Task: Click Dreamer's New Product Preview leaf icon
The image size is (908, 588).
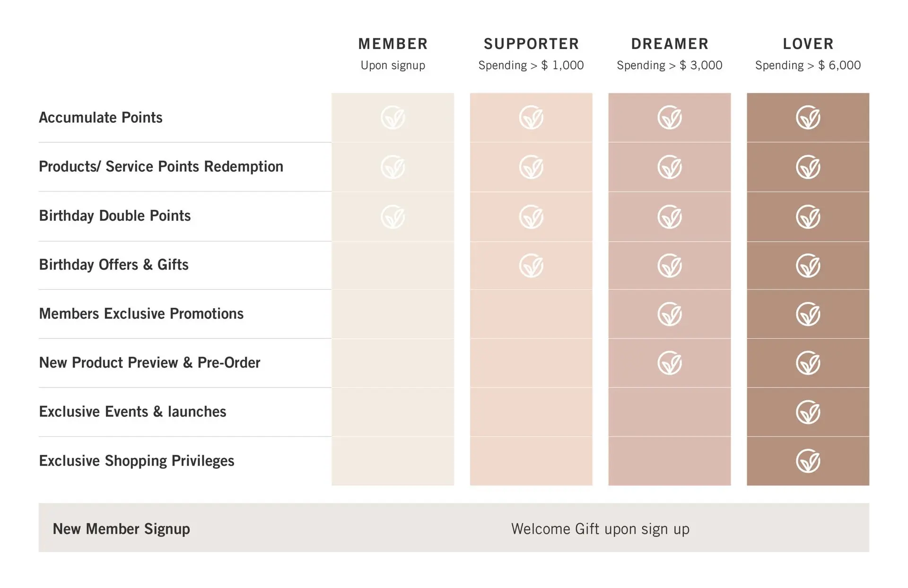Action: pyautogui.click(x=670, y=363)
